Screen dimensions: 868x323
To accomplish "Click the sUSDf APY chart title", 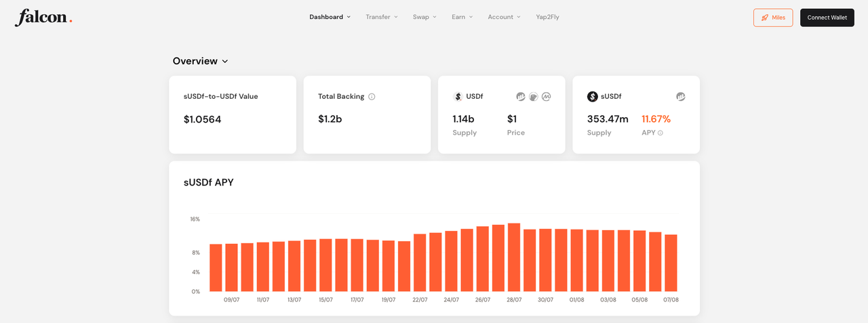I will [208, 182].
